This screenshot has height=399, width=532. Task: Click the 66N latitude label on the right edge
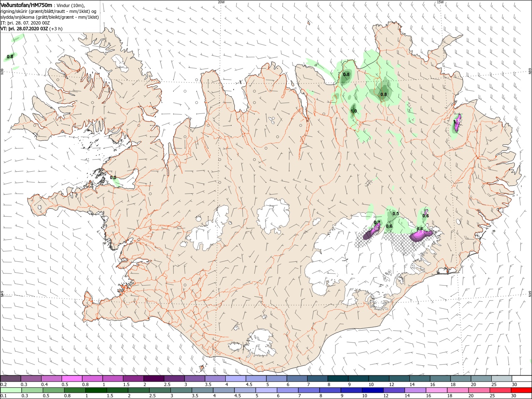(530, 71)
